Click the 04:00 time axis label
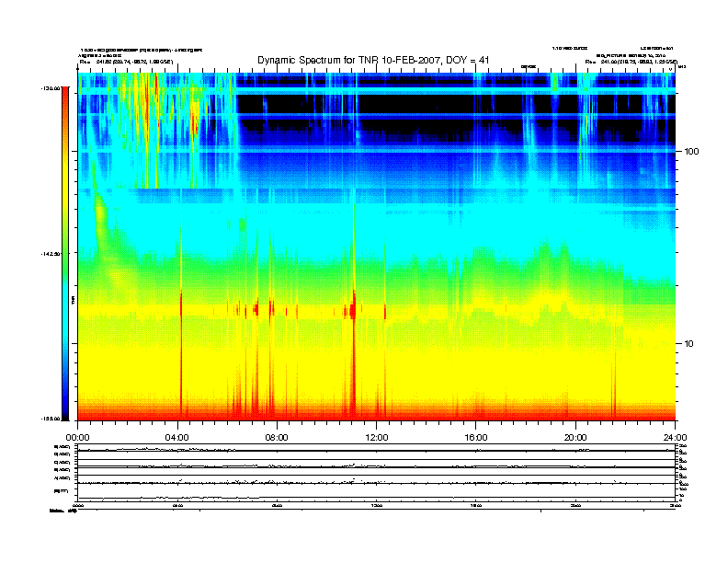 [x=177, y=438]
